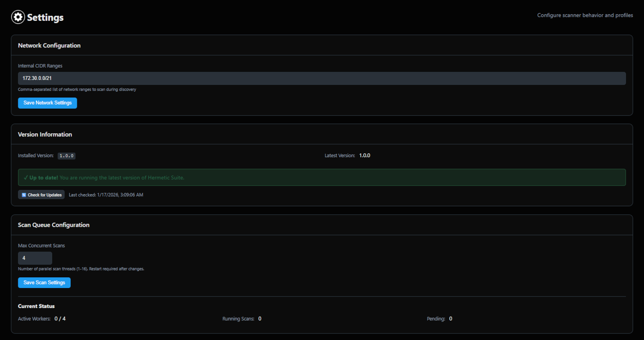Click the refresh icon in Check for Updates

(24, 195)
